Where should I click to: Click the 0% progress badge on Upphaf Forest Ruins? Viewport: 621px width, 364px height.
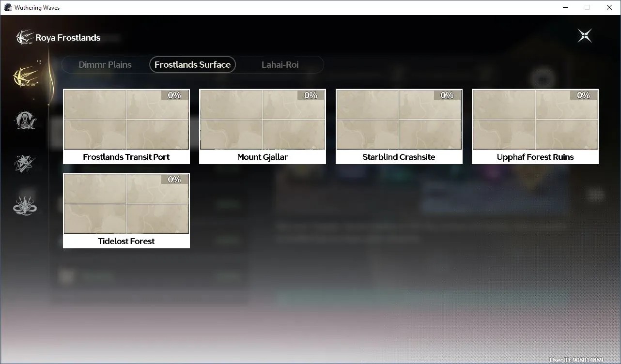[x=583, y=95]
